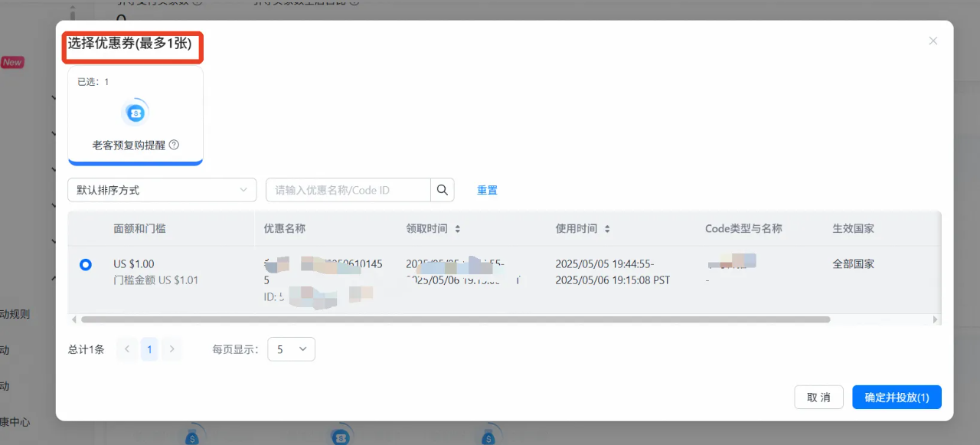Click page number 1 in pagination

(149, 349)
